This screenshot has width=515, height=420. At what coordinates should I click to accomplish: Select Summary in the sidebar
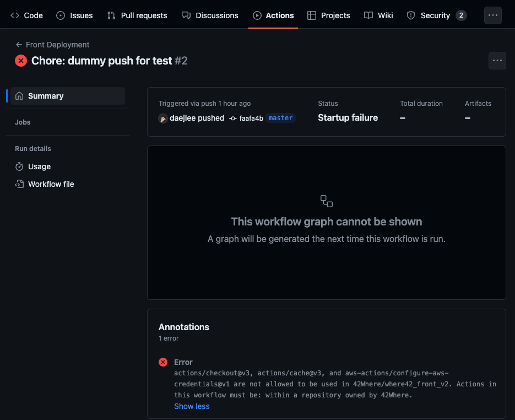[x=68, y=96]
